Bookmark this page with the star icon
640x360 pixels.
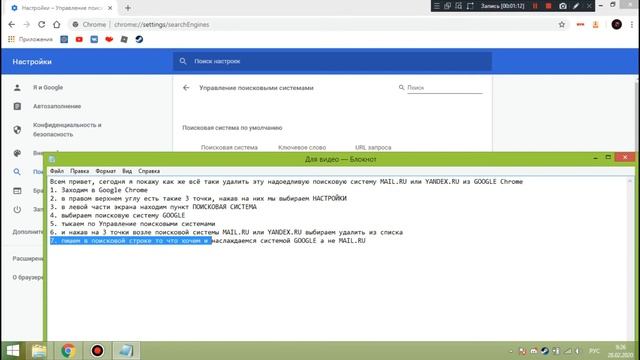562,24
